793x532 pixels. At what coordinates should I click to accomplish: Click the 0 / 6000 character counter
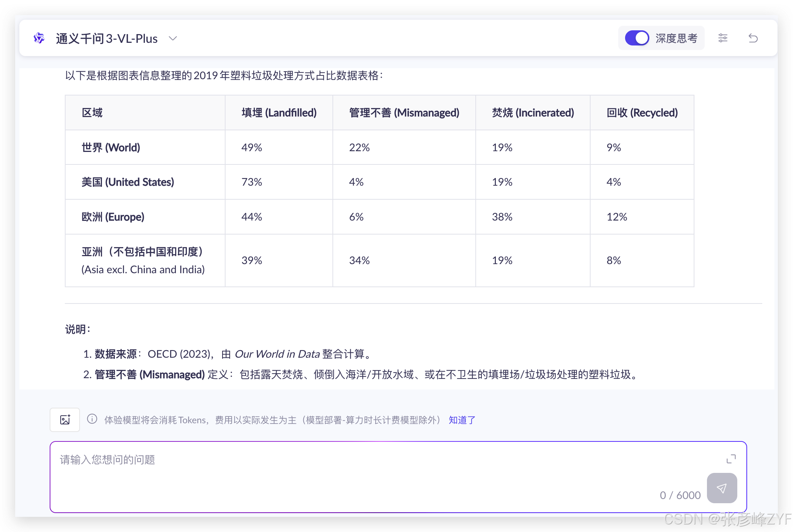point(680,495)
